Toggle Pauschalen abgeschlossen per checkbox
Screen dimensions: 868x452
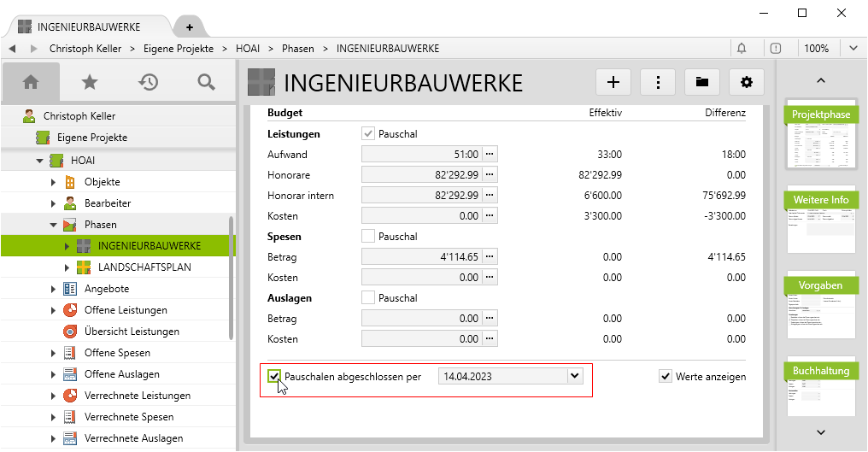274,376
